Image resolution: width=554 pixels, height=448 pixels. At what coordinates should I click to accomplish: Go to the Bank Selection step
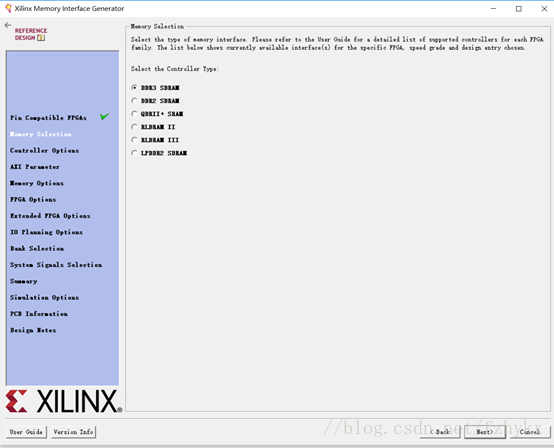click(37, 248)
